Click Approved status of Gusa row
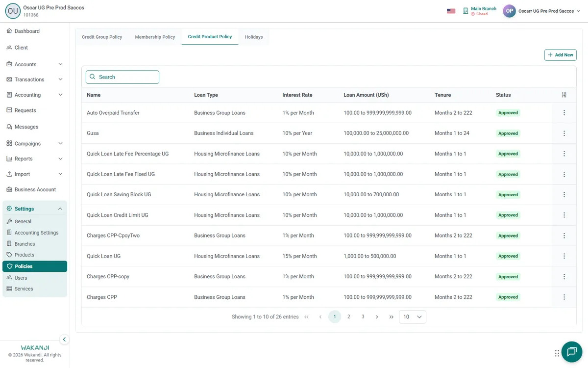 [508, 133]
